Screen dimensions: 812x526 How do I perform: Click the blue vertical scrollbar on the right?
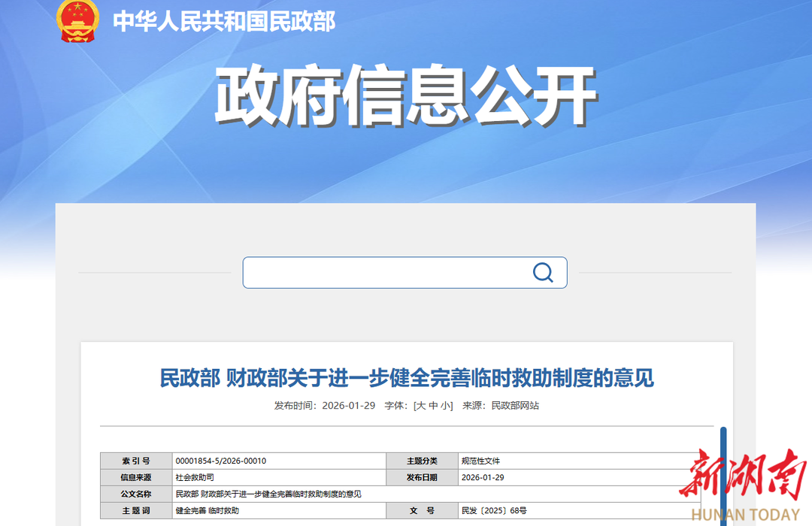click(x=723, y=473)
